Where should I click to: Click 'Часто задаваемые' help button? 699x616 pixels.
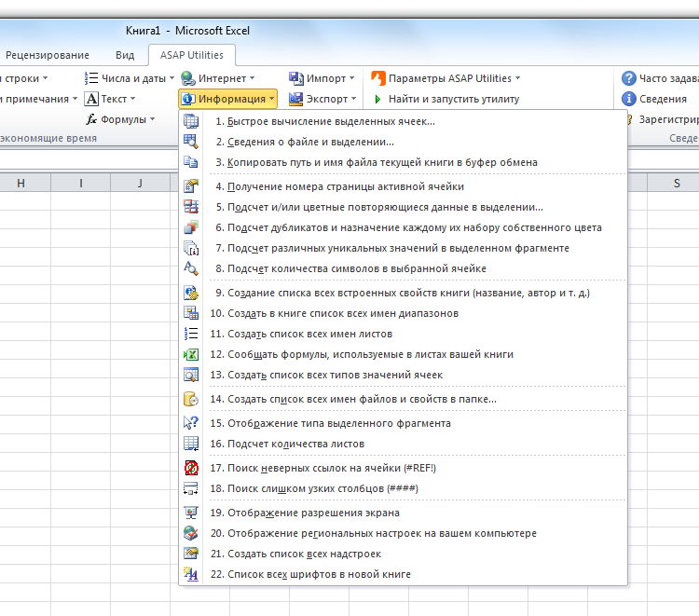[660, 78]
